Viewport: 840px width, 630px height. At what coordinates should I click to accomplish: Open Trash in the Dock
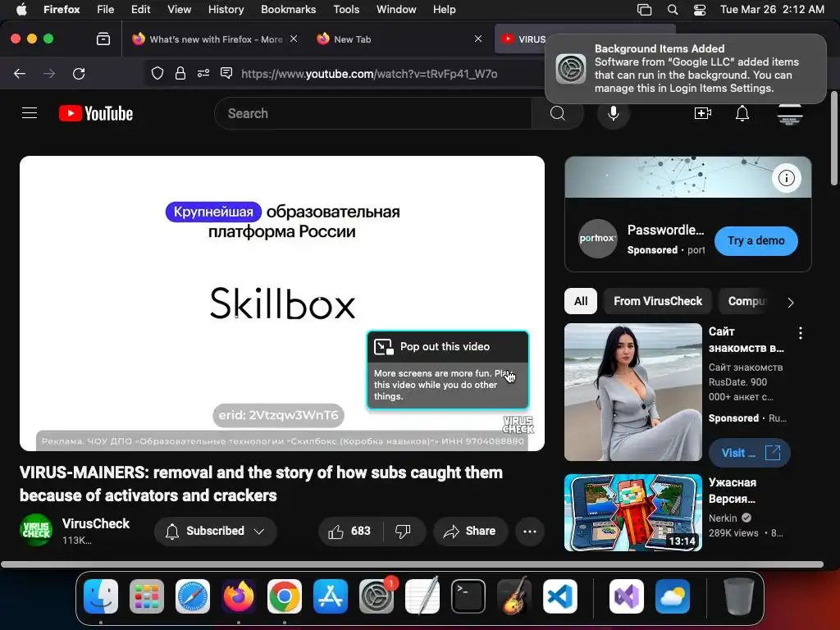(x=739, y=596)
